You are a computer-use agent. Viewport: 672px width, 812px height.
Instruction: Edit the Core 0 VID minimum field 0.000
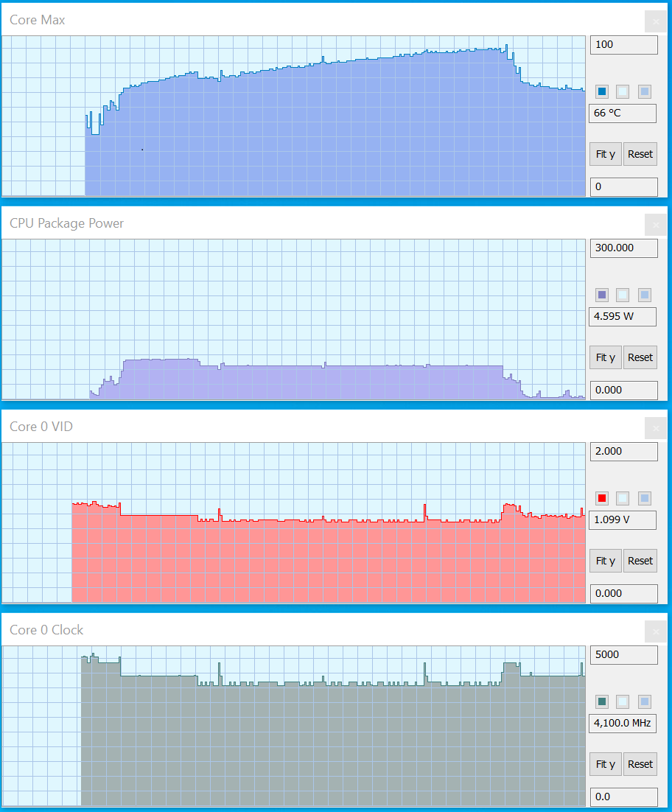point(624,593)
